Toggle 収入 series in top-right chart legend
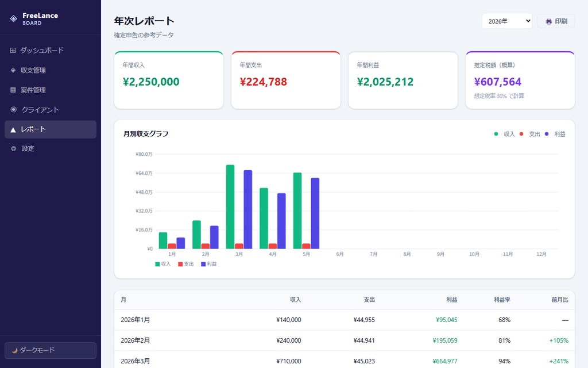Screen dimensions: 588x368 [505, 134]
